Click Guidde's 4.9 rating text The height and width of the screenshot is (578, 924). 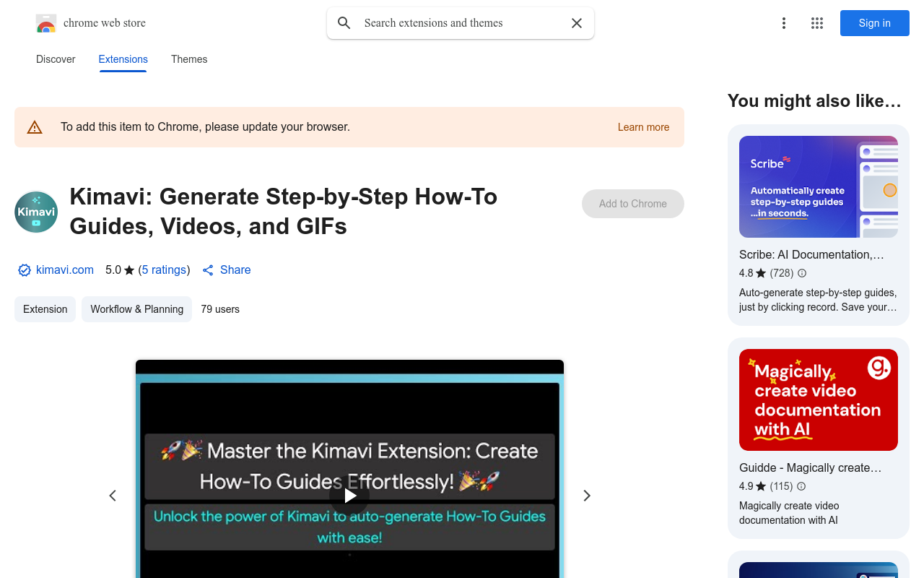coord(752,486)
